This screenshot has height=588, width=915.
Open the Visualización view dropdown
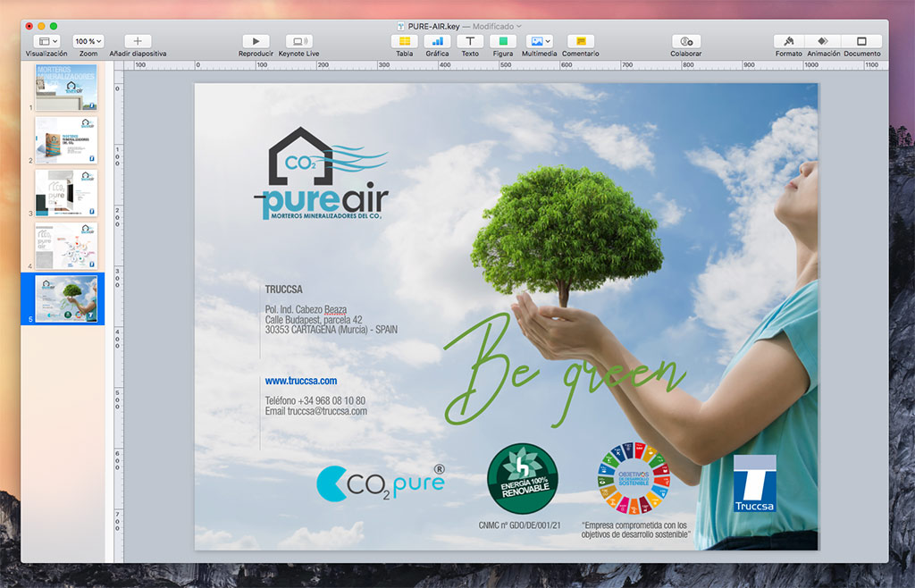tap(46, 41)
